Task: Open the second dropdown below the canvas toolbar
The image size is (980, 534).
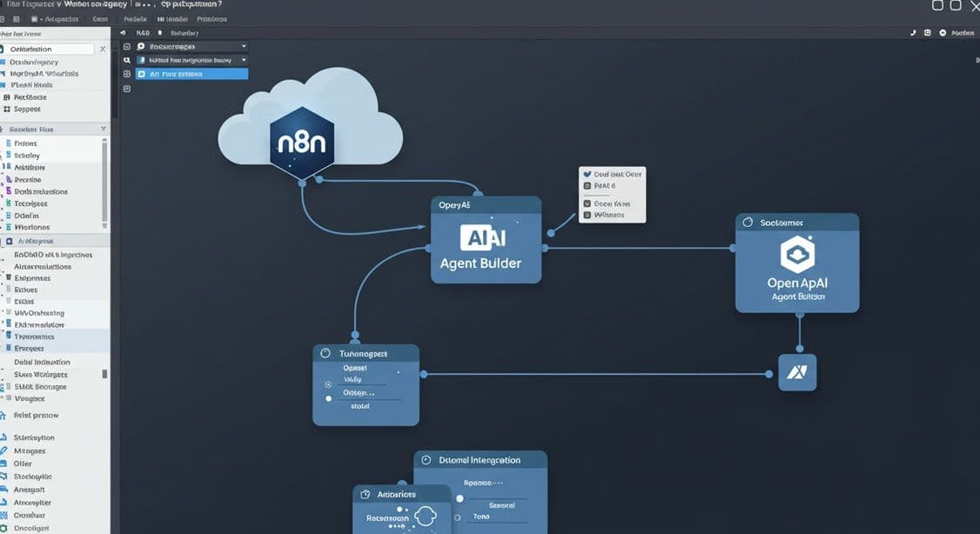Action: point(243,60)
